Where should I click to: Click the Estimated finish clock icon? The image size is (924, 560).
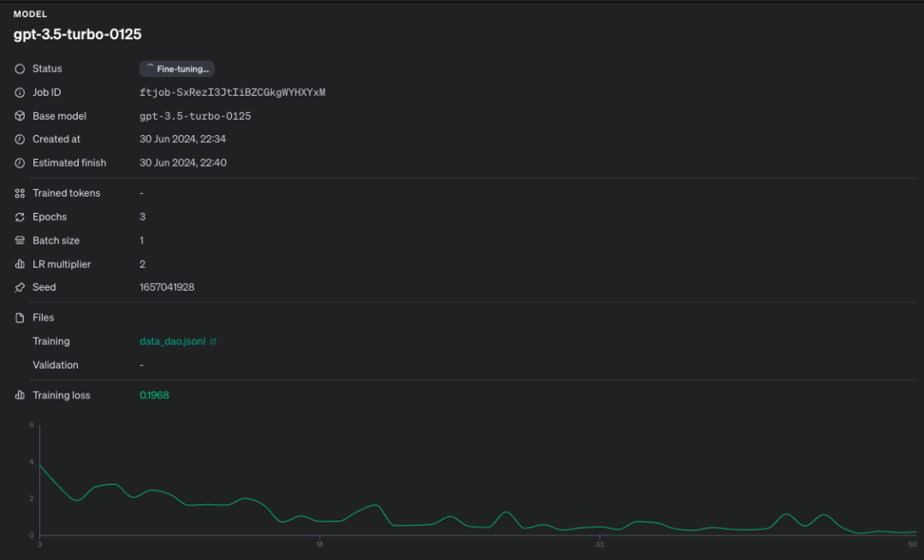click(x=20, y=162)
